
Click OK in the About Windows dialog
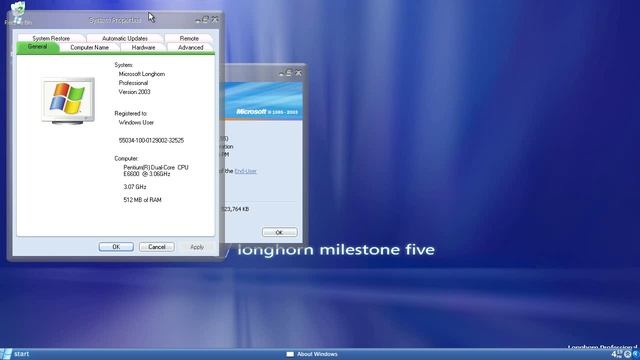280,232
